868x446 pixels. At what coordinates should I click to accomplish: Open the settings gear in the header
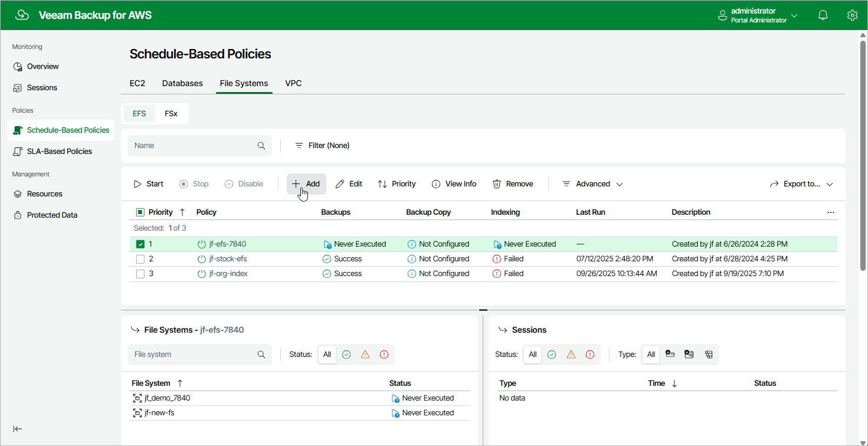click(852, 15)
